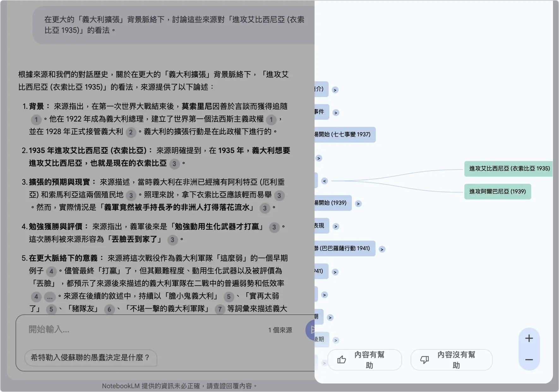Expand chevron beside 開始 (1939) node
Screen dimensions: 559x392
358,204
